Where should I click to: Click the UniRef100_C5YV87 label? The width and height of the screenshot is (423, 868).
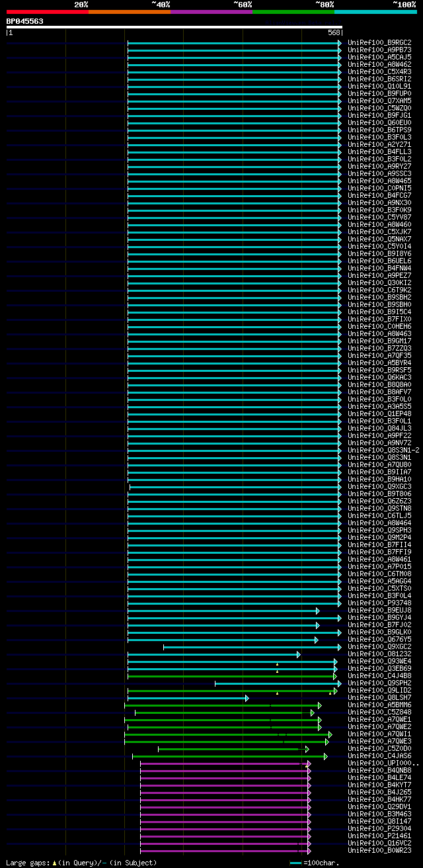[379, 217]
